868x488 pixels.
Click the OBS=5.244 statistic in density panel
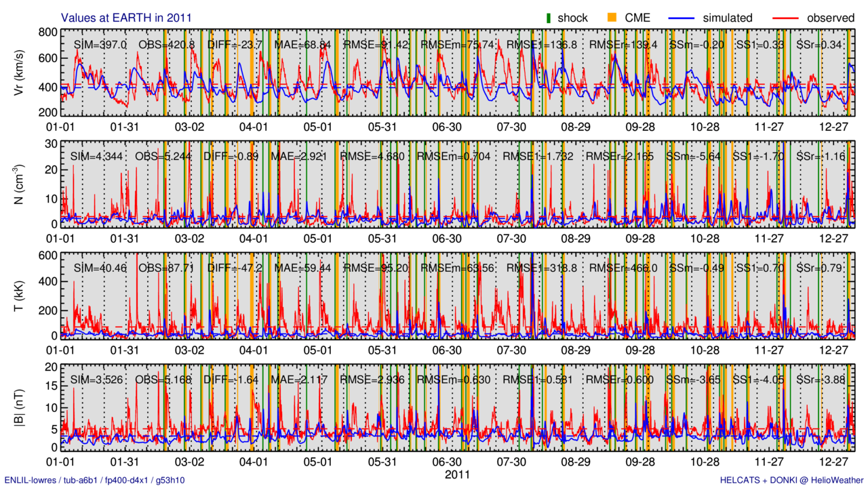point(165,157)
